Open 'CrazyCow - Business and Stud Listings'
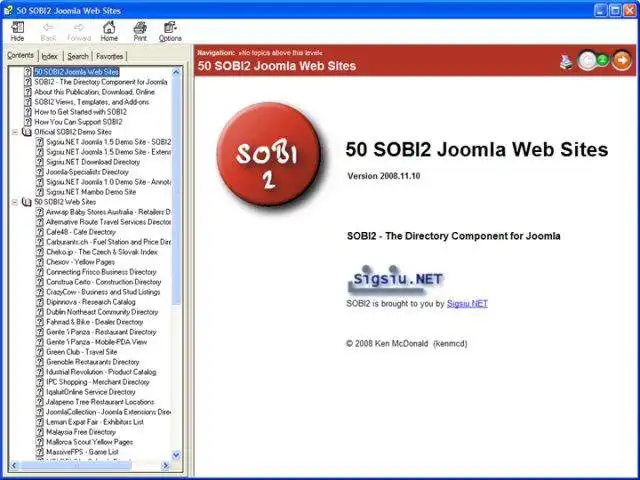 point(103,292)
